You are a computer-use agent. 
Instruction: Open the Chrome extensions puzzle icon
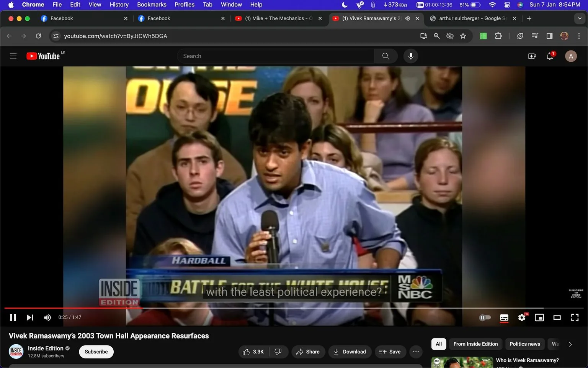498,36
